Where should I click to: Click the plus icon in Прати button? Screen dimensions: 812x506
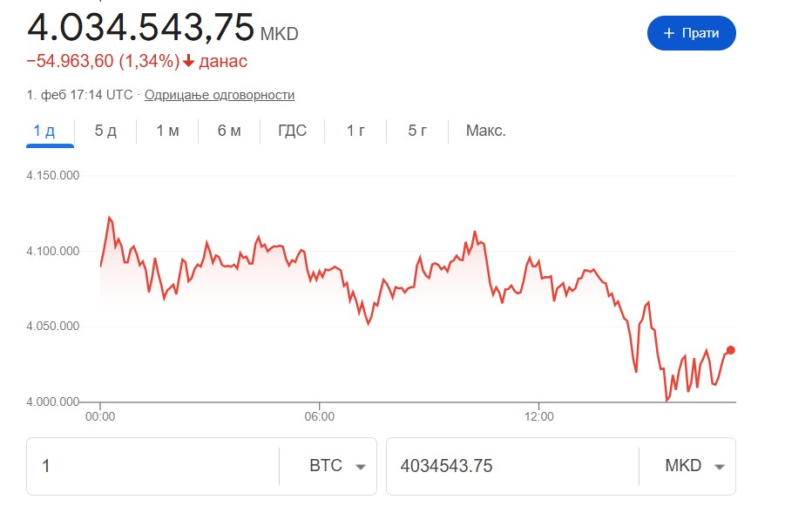(x=669, y=33)
